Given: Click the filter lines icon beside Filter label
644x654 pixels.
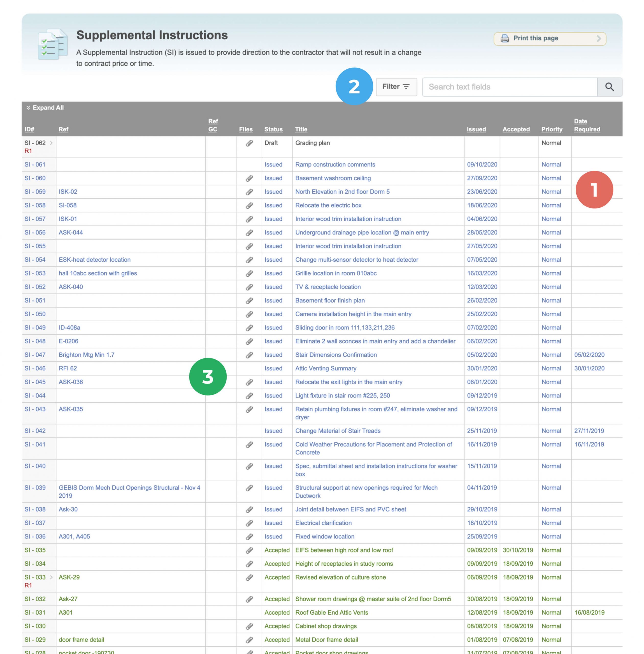Looking at the screenshot, I should (x=406, y=86).
